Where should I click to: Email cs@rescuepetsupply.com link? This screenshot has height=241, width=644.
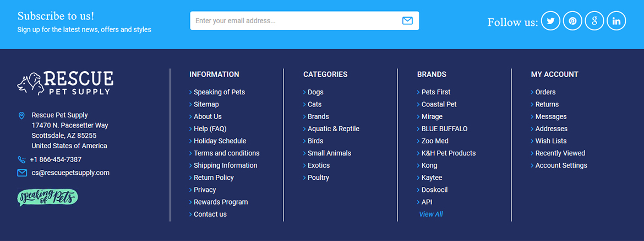[x=70, y=173]
